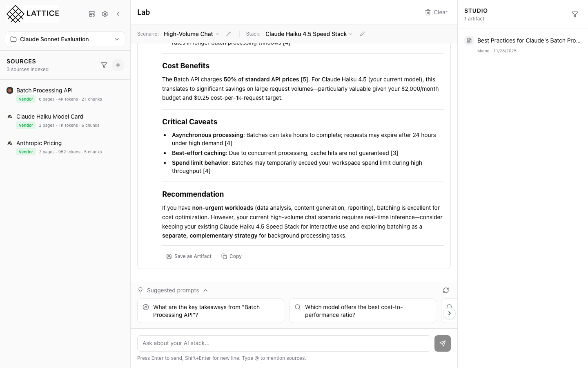This screenshot has width=588, height=368.
Task: Collapse the left sidebar
Action: click(x=118, y=14)
